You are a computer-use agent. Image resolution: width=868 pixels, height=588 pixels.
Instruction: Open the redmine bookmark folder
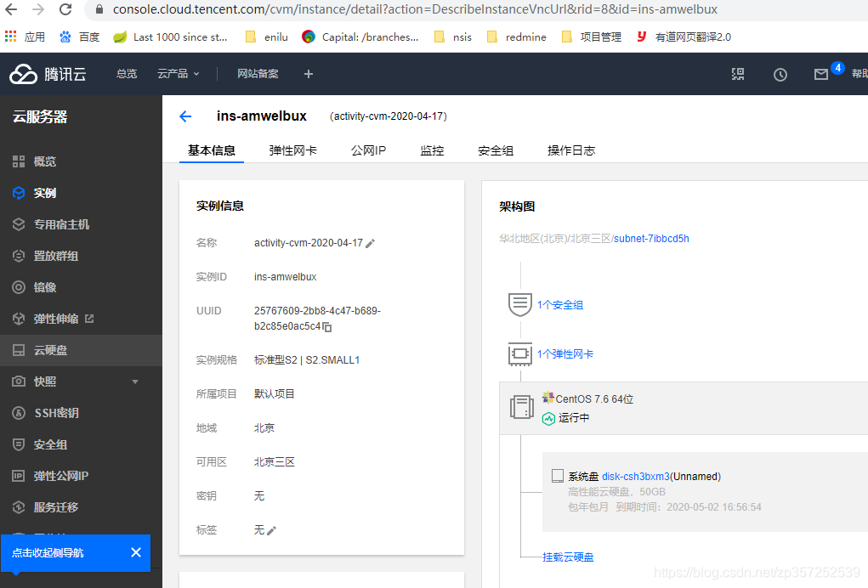click(516, 37)
